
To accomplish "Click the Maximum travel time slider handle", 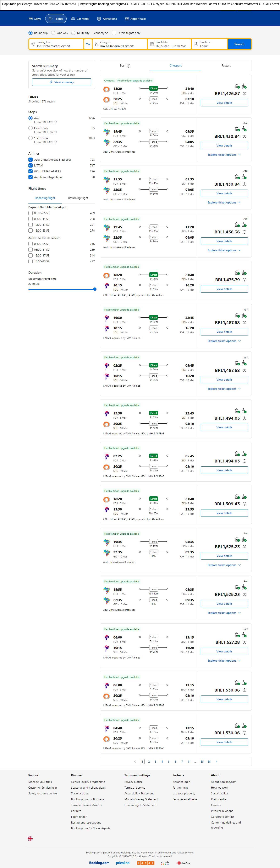I will (95, 289).
